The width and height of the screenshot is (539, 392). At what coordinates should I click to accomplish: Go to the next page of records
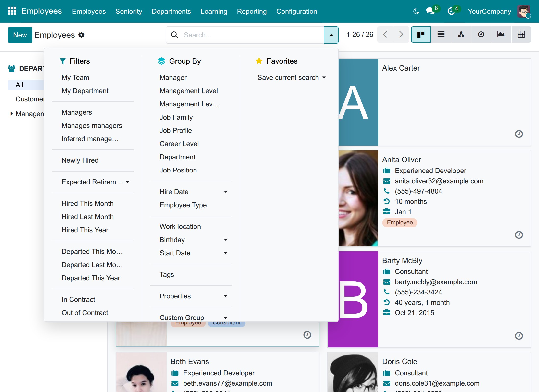pos(401,35)
